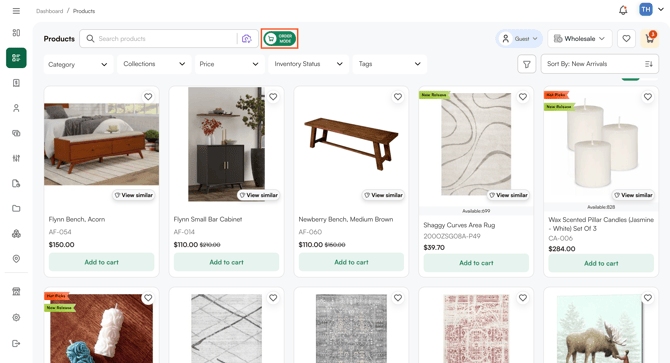
Task: Expand the Collections filter dropdown
Action: 154,64
